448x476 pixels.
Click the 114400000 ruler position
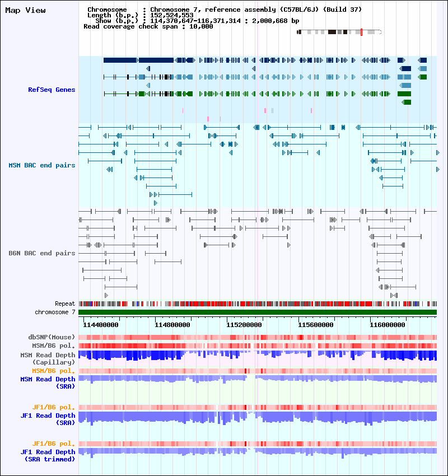click(101, 325)
